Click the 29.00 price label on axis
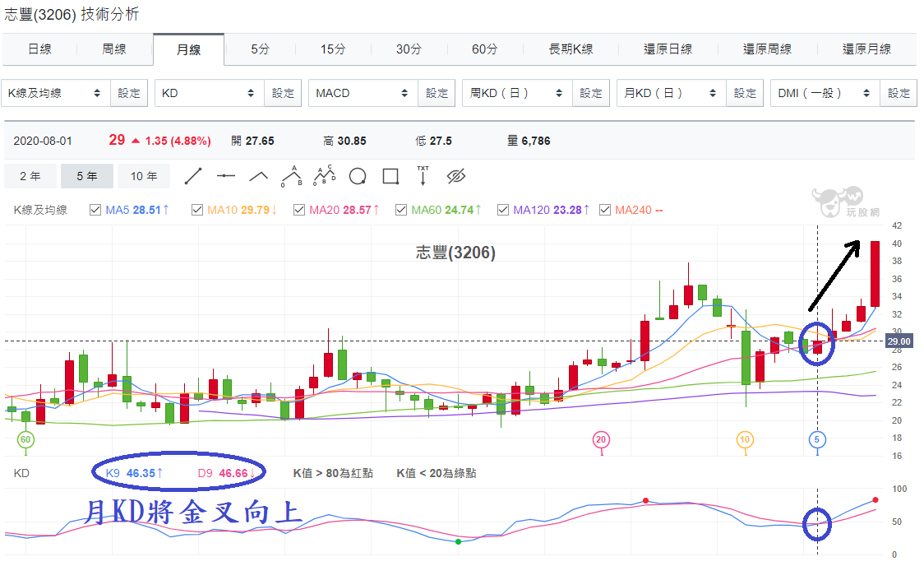The width and height of the screenshot is (924, 566). (x=899, y=341)
